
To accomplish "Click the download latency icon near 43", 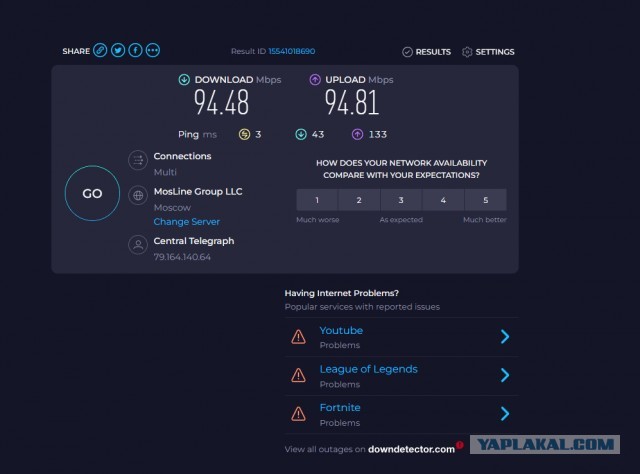I will point(301,134).
